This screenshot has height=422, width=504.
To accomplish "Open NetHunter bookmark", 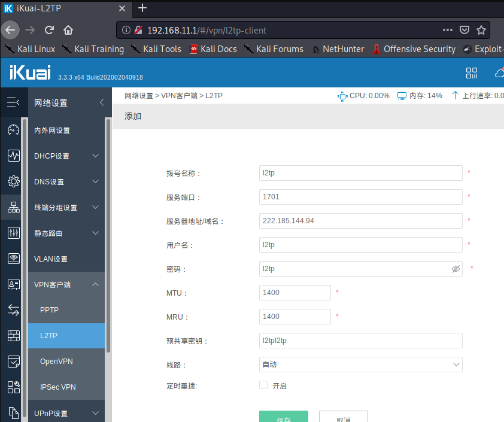I will click(x=338, y=49).
